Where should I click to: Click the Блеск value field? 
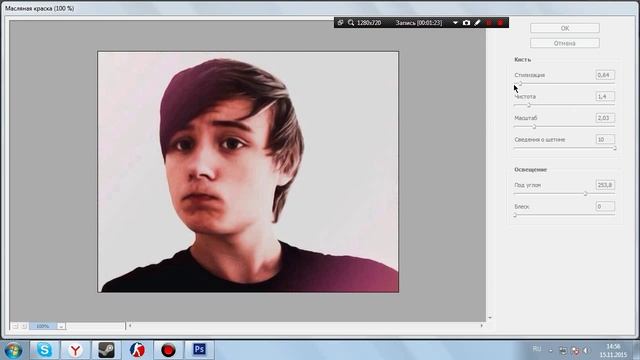(605, 207)
